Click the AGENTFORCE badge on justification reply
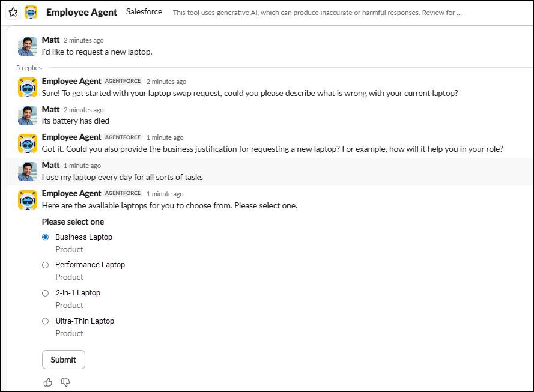The height and width of the screenshot is (392, 534). 123,137
